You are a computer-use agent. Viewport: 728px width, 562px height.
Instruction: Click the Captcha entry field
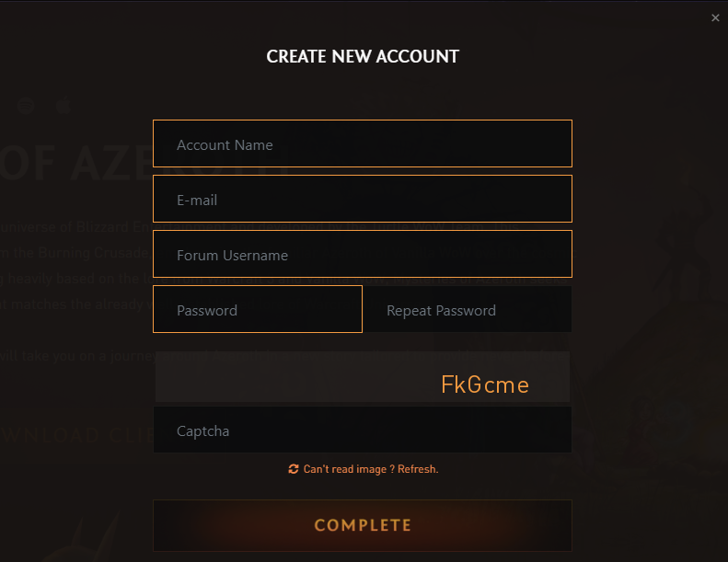pos(362,430)
